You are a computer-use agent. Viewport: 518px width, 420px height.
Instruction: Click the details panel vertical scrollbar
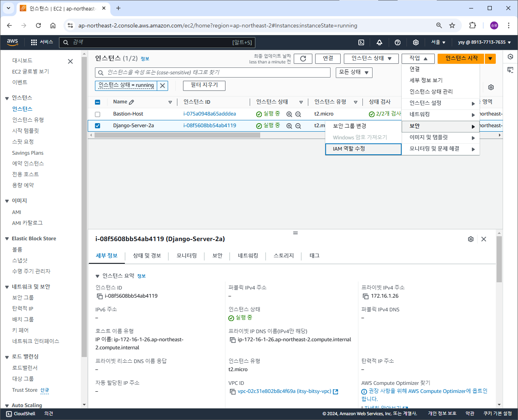pyautogui.click(x=499, y=259)
